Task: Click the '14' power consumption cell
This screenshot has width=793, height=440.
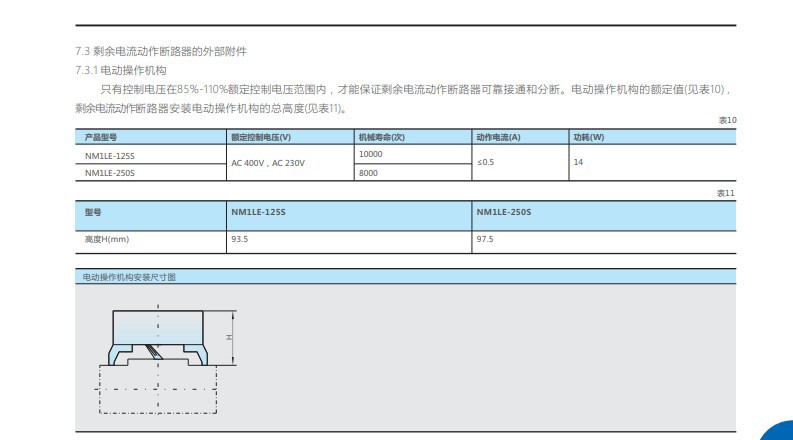Action: coord(578,162)
